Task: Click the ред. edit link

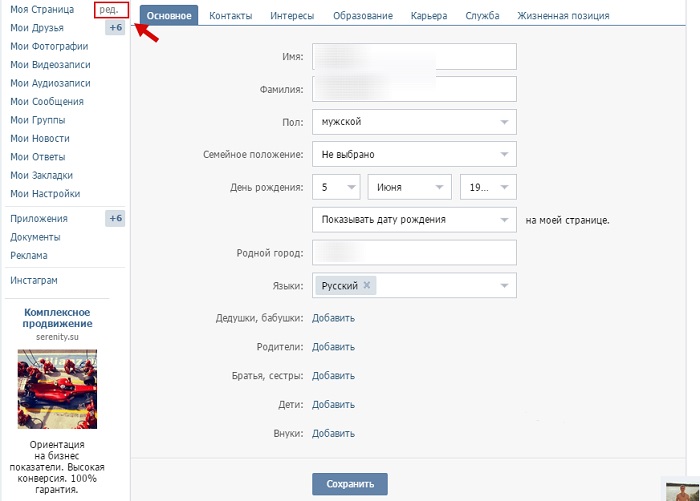Action: click(x=109, y=9)
